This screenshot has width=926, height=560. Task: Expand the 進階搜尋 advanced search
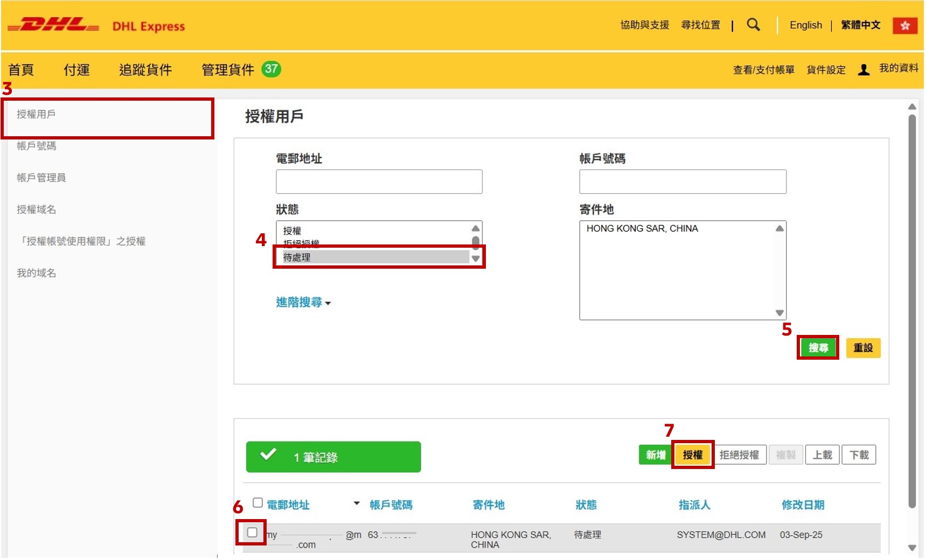click(303, 303)
